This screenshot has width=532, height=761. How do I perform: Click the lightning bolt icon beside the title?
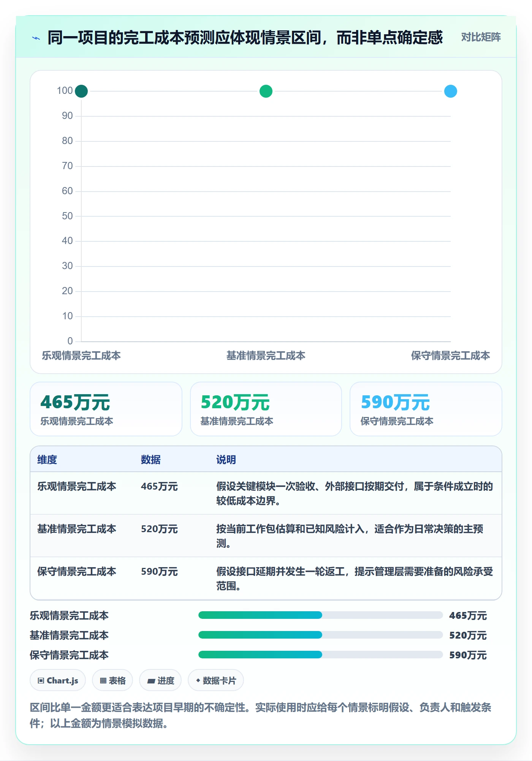coord(36,38)
